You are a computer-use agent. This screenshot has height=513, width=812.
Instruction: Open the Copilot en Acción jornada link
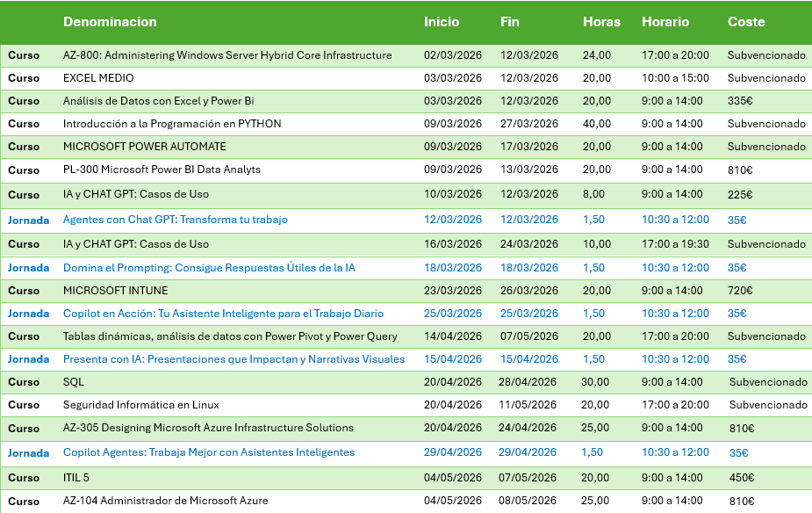coord(223,314)
